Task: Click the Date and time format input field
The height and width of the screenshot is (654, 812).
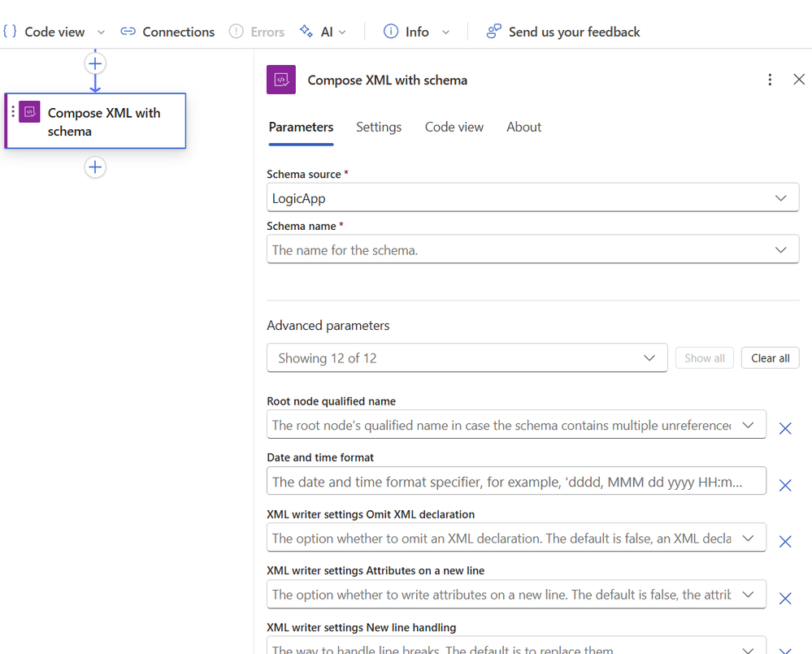Action: [x=516, y=482]
